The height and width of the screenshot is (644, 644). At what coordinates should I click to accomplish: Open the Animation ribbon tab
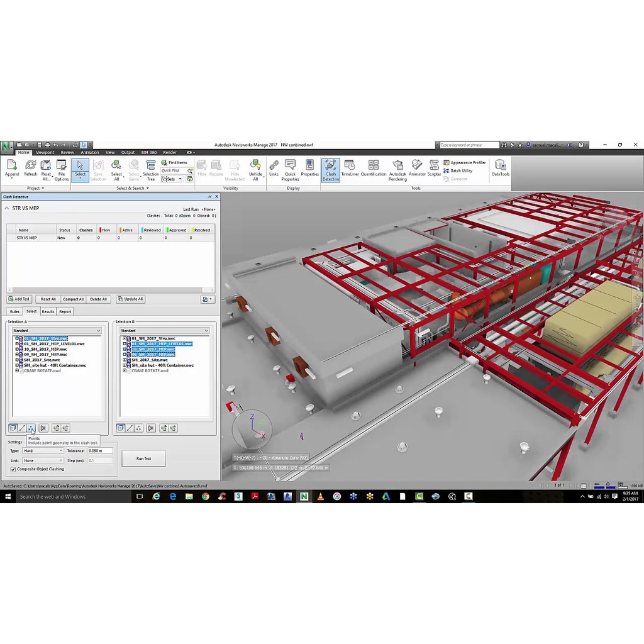coord(89,152)
